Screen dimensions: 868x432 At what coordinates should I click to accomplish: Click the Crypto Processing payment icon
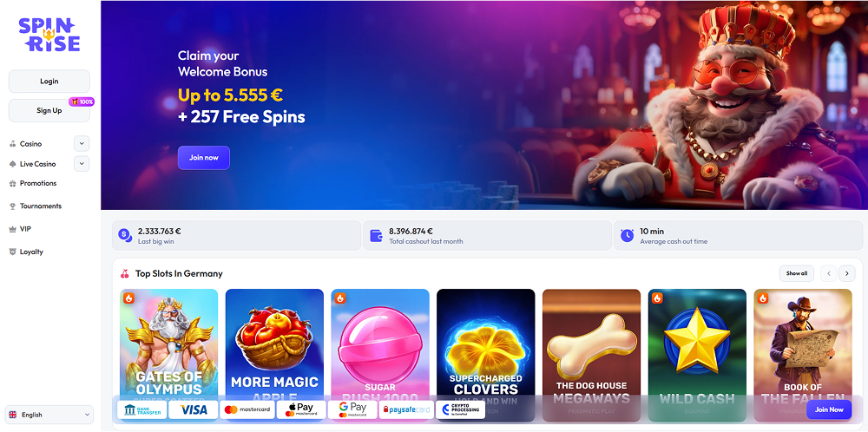[x=460, y=409]
